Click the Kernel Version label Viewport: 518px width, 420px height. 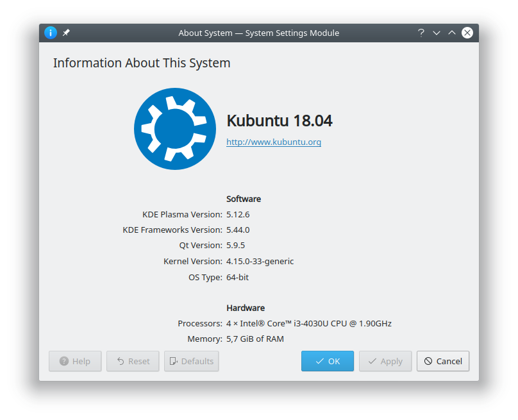tap(193, 261)
